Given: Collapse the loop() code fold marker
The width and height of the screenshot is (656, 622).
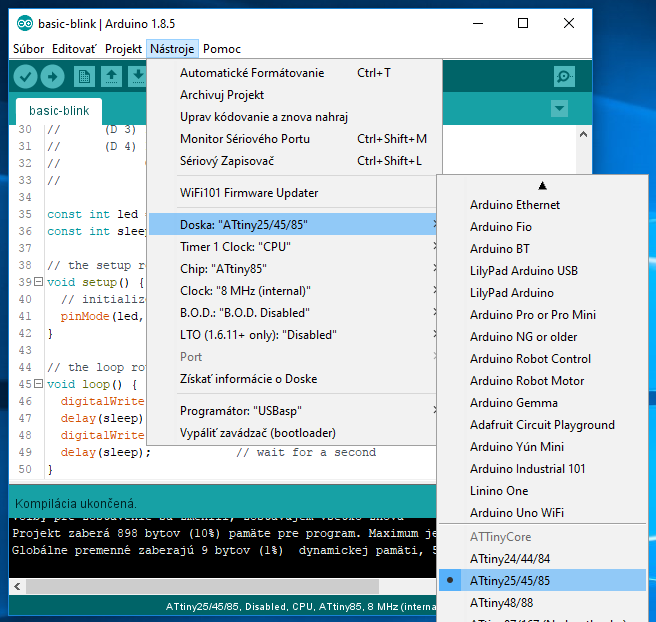Looking at the screenshot, I should pos(38,383).
